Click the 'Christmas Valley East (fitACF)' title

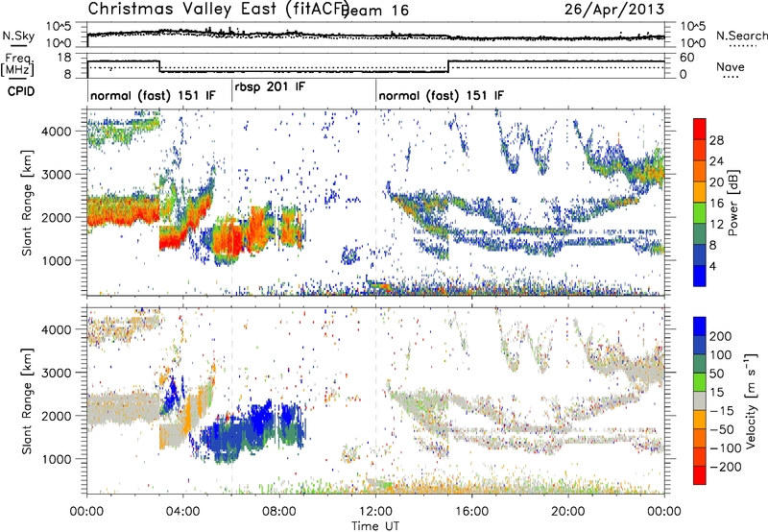218,9
